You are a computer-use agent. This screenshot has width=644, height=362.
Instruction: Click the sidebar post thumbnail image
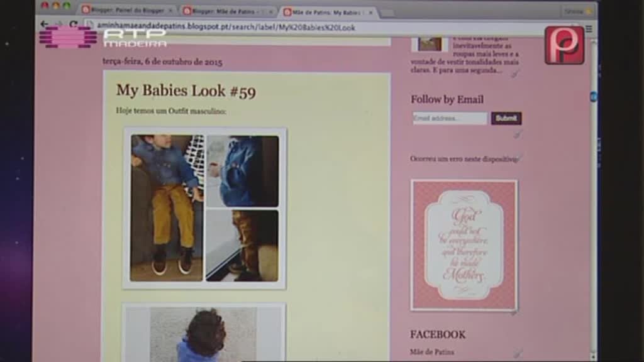coord(430,43)
